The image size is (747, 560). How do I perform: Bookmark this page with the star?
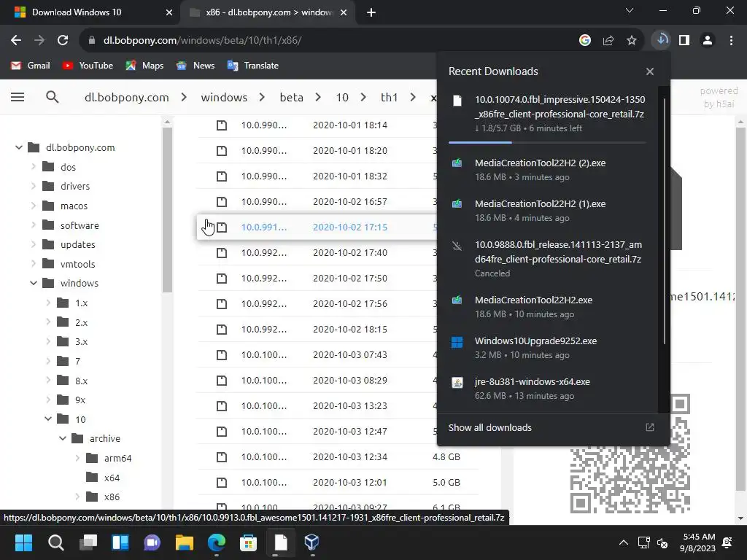(632, 41)
